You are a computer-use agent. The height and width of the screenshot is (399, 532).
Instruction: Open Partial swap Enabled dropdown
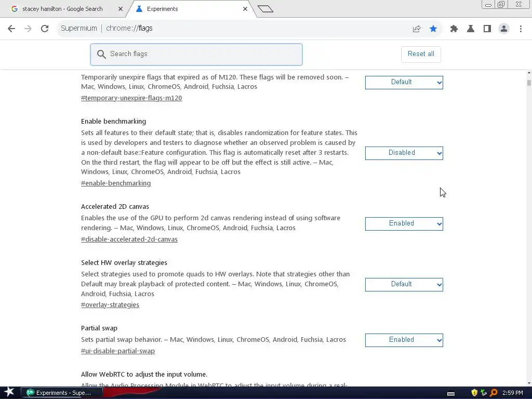point(404,340)
